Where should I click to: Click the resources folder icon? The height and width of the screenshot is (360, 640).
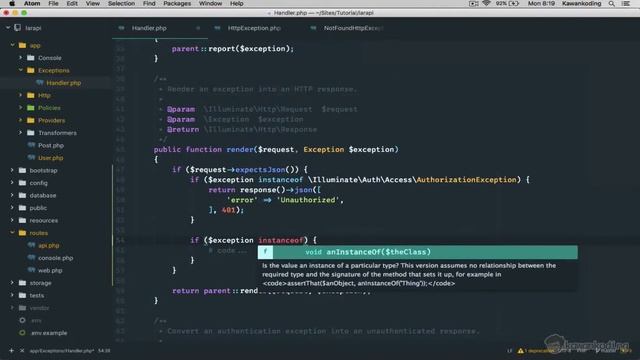point(22,220)
